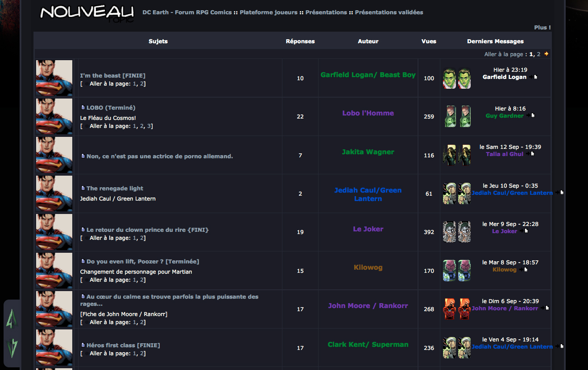Click Superman thumbnail in I'm the beast row
This screenshot has height=370, width=588.
tap(54, 78)
